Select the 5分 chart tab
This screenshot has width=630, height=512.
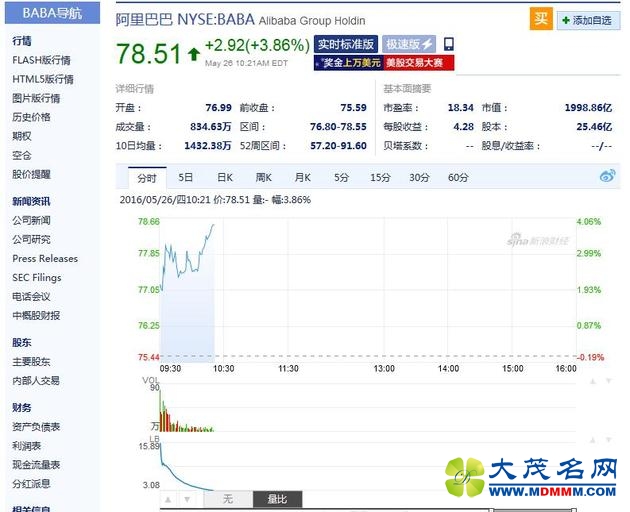pyautogui.click(x=342, y=177)
